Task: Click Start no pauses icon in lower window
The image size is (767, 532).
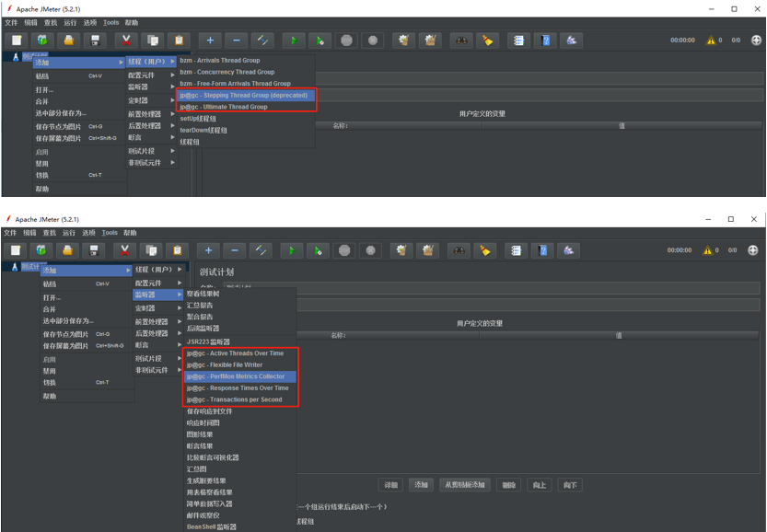Action: tap(319, 251)
